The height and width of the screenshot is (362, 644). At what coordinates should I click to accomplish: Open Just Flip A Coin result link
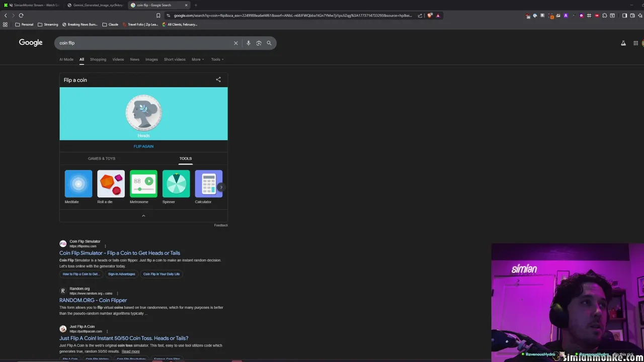[124, 338]
